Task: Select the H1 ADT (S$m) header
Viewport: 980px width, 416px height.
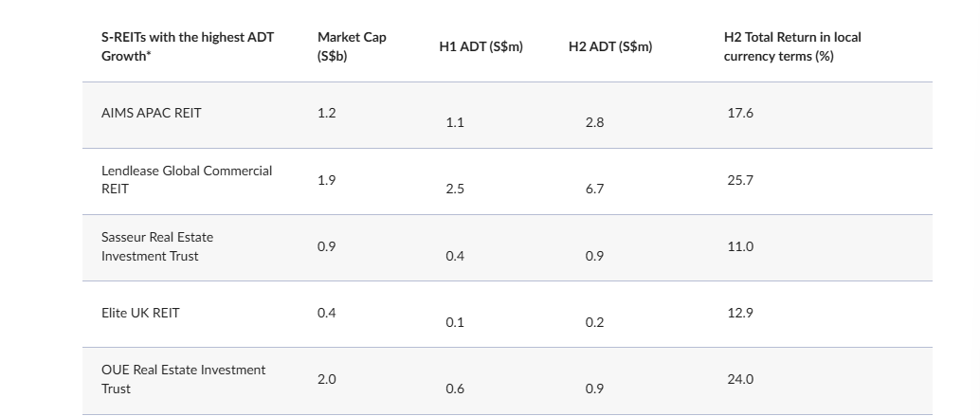Action: point(481,46)
